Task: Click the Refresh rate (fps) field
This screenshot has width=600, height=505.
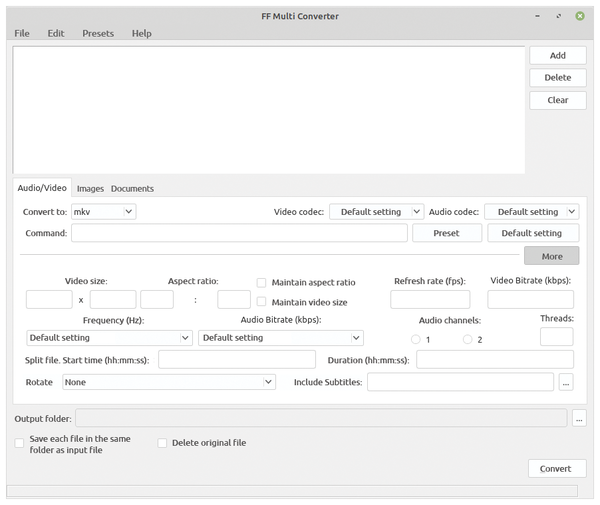Action: pyautogui.click(x=430, y=300)
